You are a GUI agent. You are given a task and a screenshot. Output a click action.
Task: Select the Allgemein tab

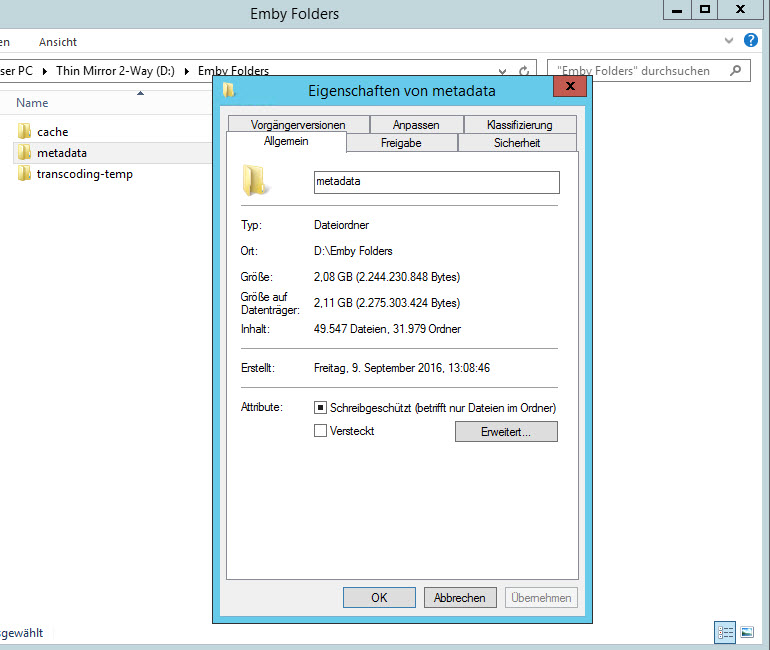click(x=286, y=141)
